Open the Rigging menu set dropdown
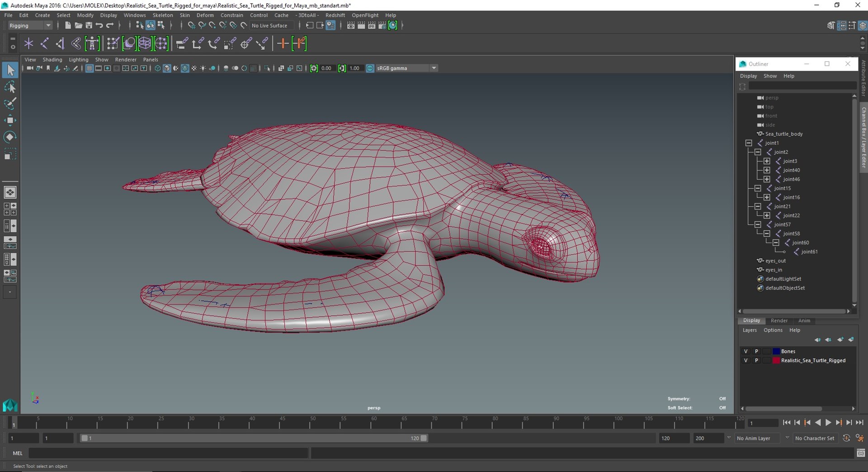The width and height of the screenshot is (868, 472). click(30, 25)
